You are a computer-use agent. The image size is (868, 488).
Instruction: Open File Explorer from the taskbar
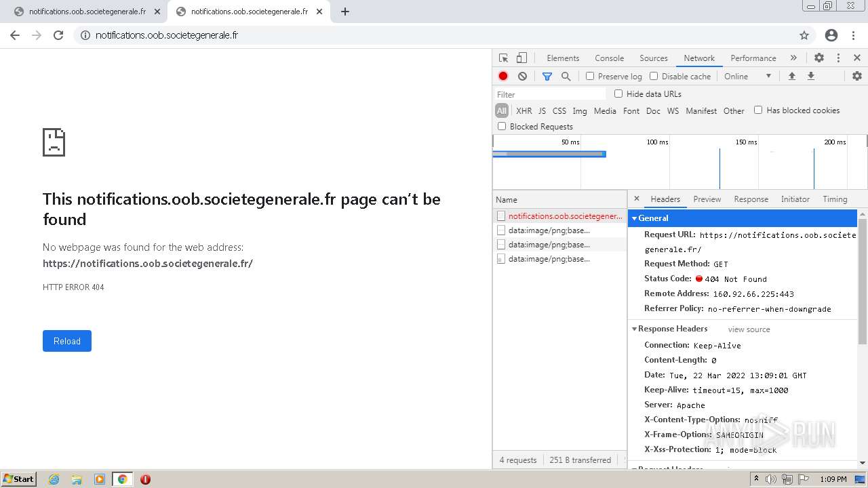(77, 479)
